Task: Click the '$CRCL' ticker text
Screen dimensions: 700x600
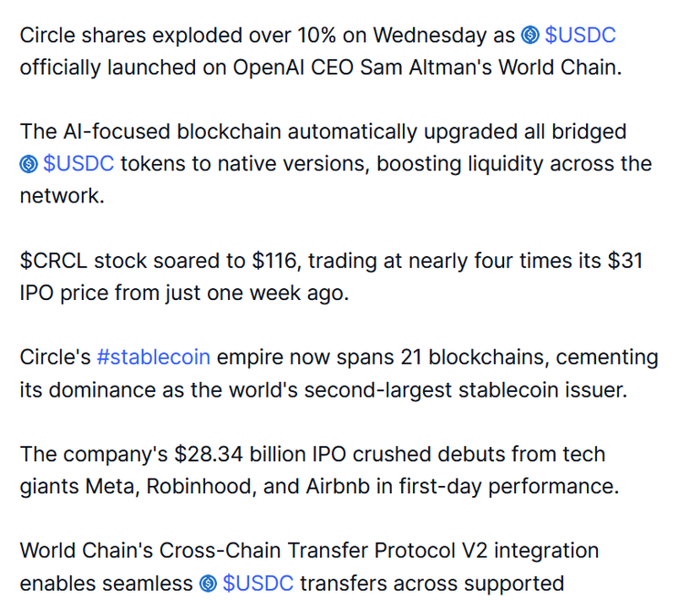Action: point(54,261)
